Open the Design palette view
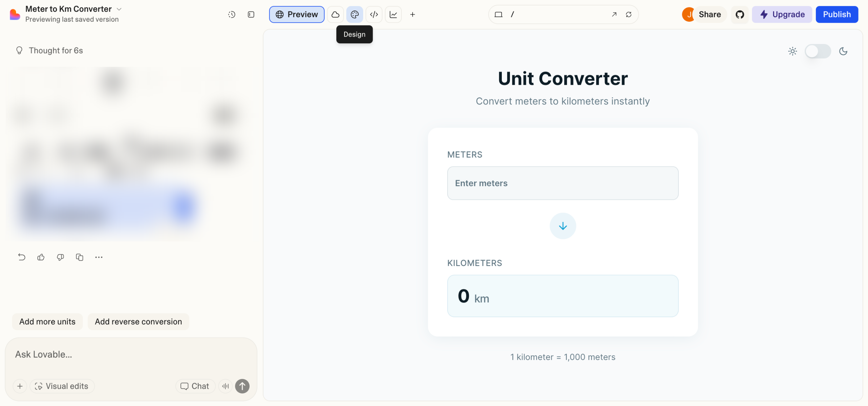 tap(354, 15)
